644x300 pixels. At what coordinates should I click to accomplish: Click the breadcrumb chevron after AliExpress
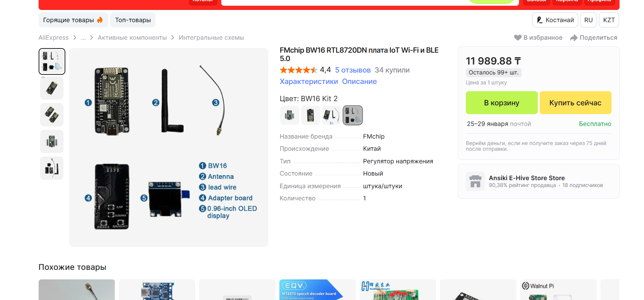(75, 37)
